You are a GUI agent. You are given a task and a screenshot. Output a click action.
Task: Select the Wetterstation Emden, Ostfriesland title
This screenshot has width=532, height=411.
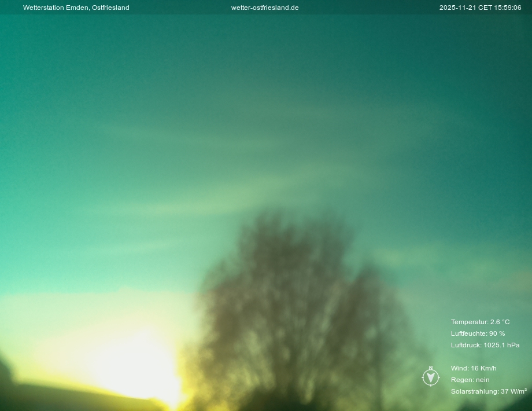click(x=76, y=8)
